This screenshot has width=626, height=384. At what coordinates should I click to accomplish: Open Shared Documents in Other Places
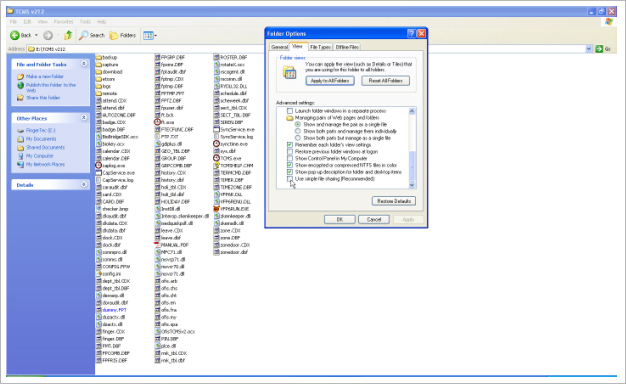46,147
